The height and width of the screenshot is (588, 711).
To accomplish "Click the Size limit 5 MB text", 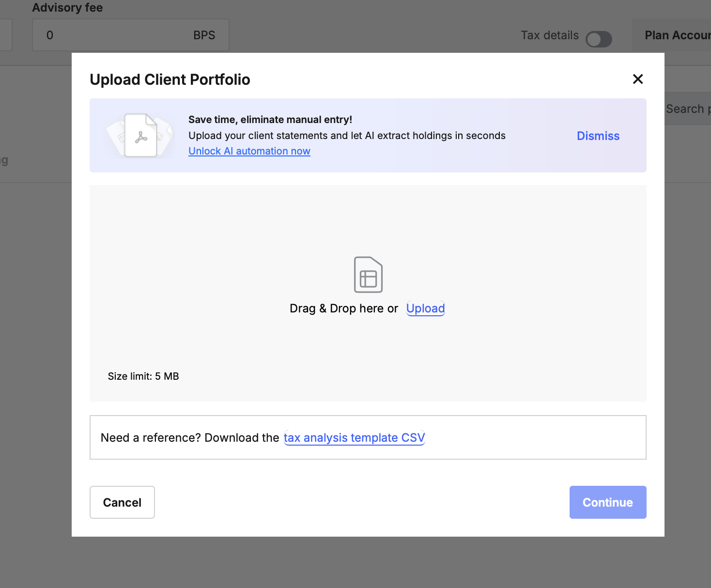I will tap(143, 376).
